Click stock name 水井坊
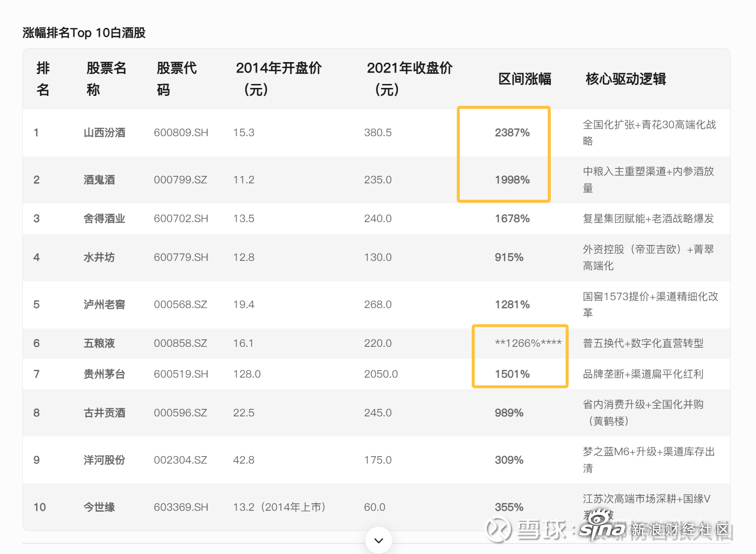756x554 pixels. point(99,257)
